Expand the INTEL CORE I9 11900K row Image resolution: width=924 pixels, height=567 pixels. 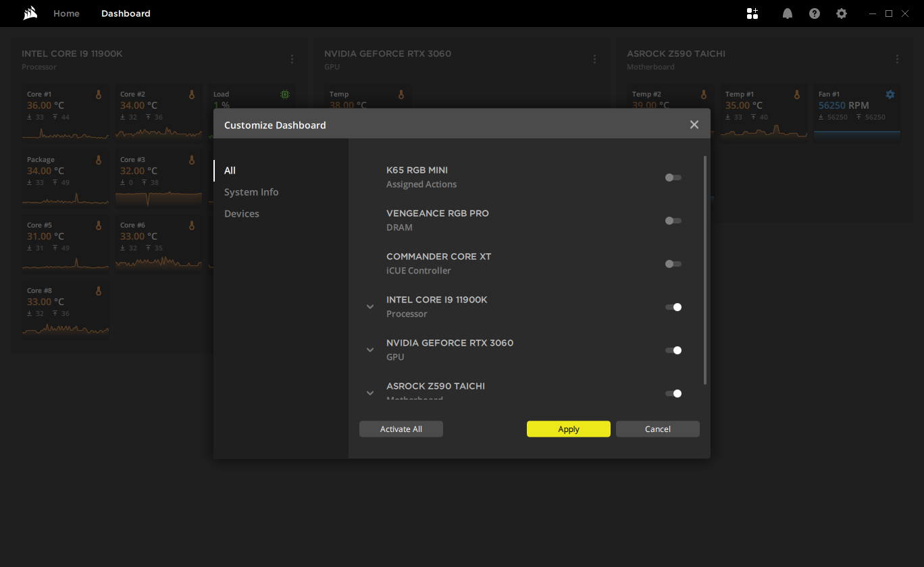click(x=370, y=307)
